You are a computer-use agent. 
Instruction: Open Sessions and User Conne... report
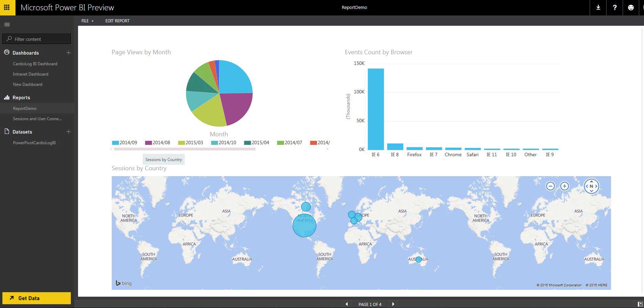click(37, 119)
